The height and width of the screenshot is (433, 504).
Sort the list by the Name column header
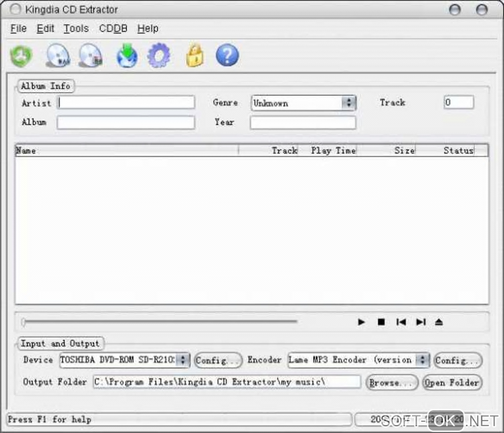click(x=127, y=150)
